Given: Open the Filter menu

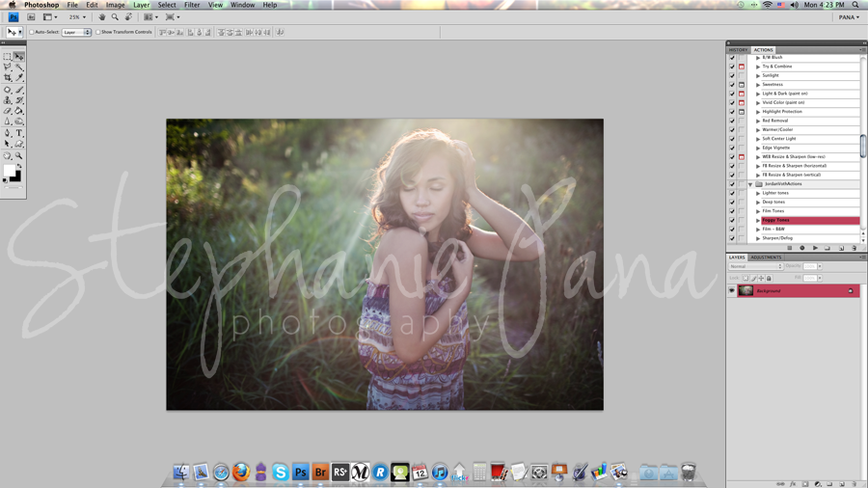Looking at the screenshot, I should [192, 5].
